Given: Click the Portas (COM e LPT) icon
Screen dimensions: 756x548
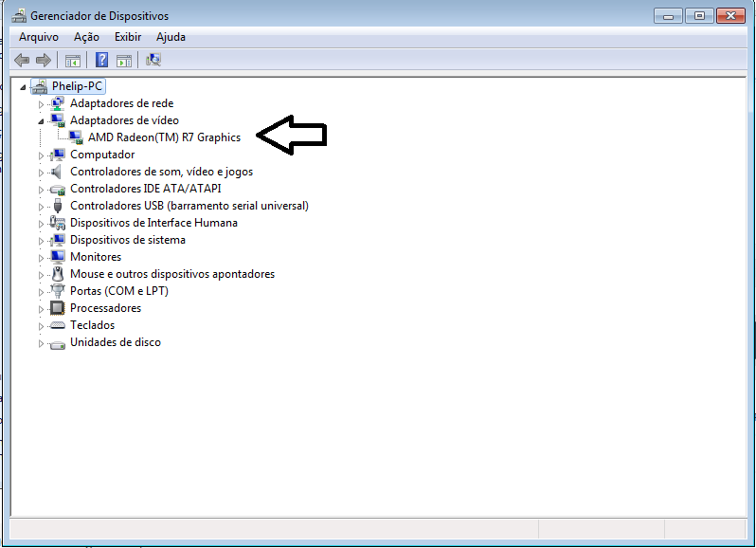Looking at the screenshot, I should tap(58, 291).
